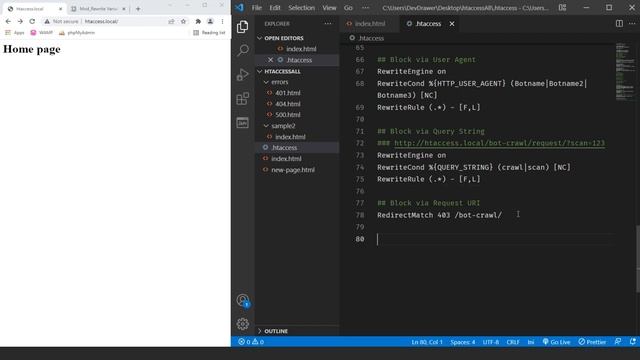Click the VS Code logo icon
The image size is (640, 360).
coord(239,8)
